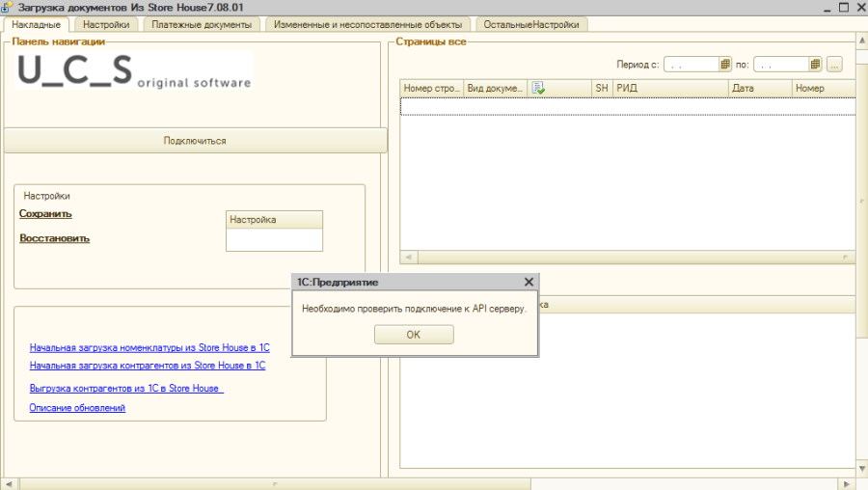Click the app icon in title bar

point(7,7)
